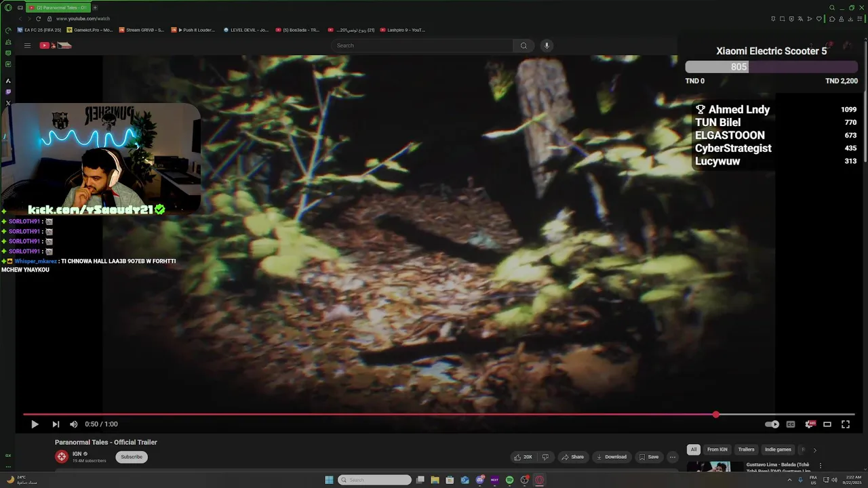Open the Stream GRIVØ bookmark
The height and width of the screenshot is (488, 868).
click(142, 30)
